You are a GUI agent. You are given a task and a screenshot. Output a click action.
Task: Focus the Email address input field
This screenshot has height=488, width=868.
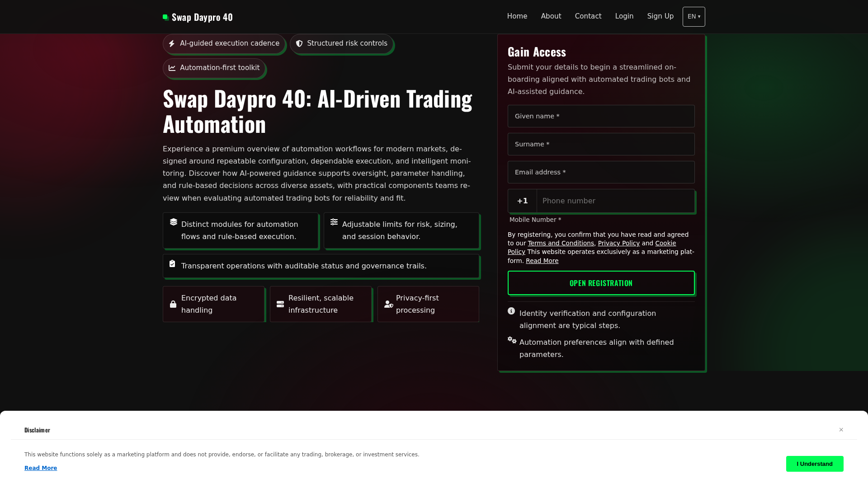tap(601, 172)
